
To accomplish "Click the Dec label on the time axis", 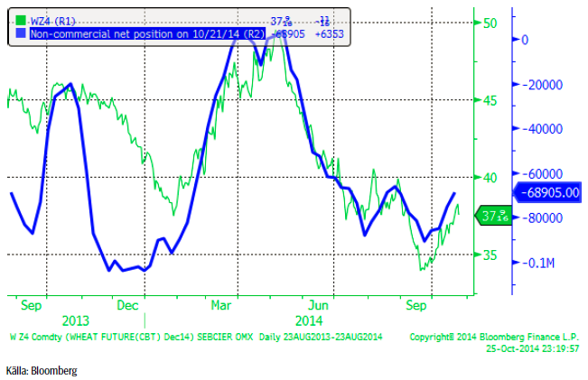I will (129, 305).
